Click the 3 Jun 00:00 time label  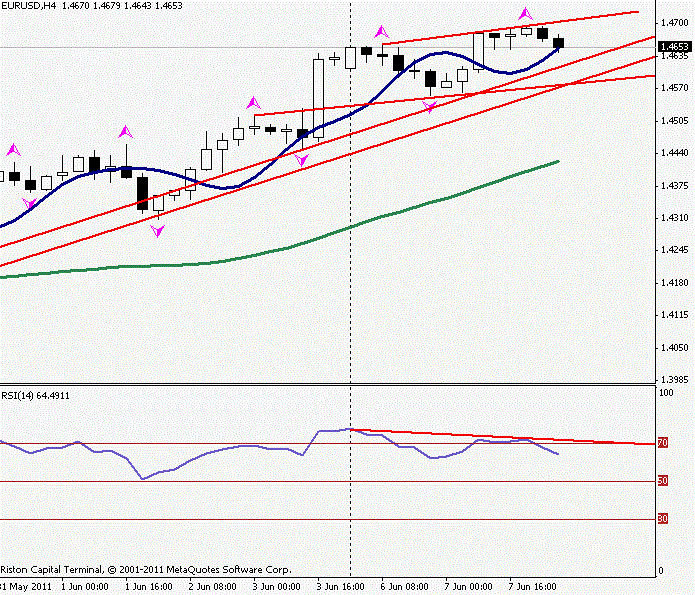[277, 587]
